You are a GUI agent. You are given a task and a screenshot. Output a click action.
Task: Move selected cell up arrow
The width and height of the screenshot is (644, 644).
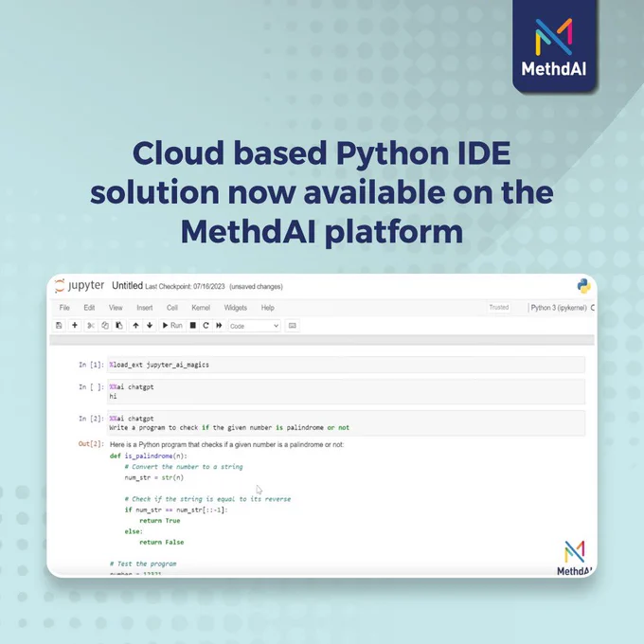coord(135,325)
